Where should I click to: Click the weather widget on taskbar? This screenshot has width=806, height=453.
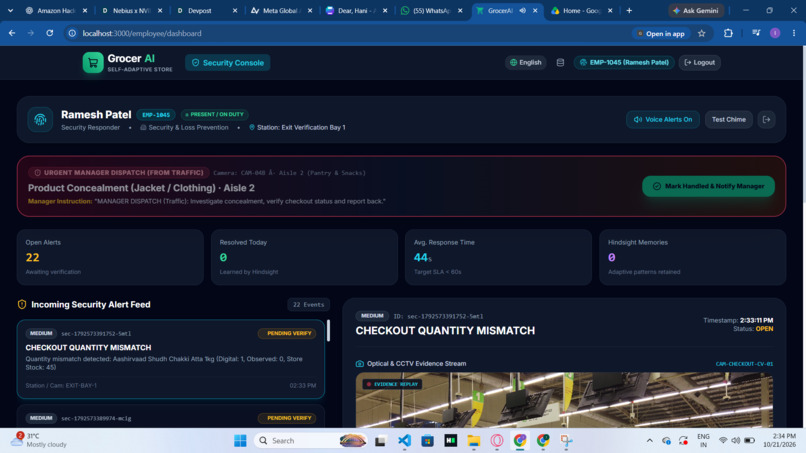point(40,440)
